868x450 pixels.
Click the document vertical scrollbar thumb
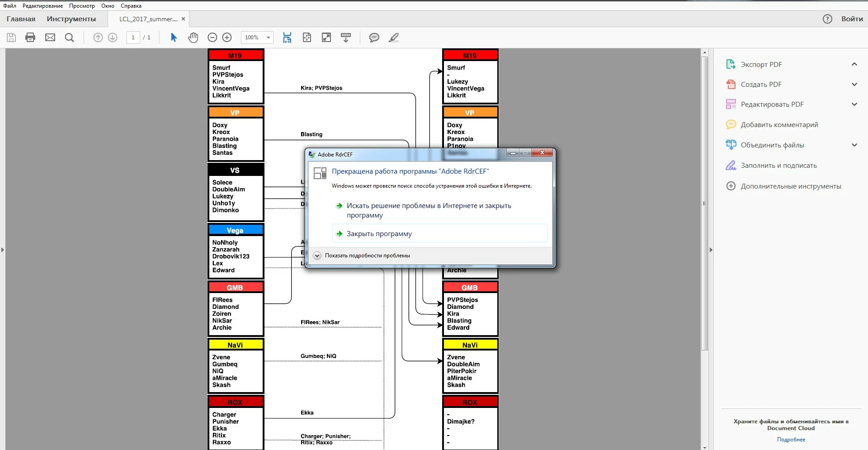tap(704, 204)
